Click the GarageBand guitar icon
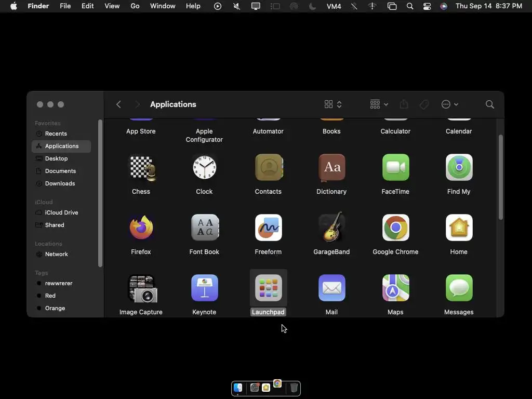 pos(332,227)
